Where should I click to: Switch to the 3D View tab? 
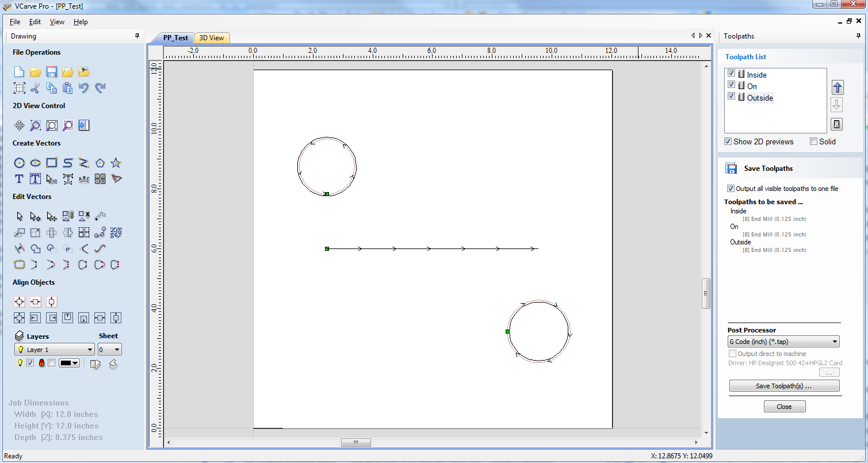point(212,38)
